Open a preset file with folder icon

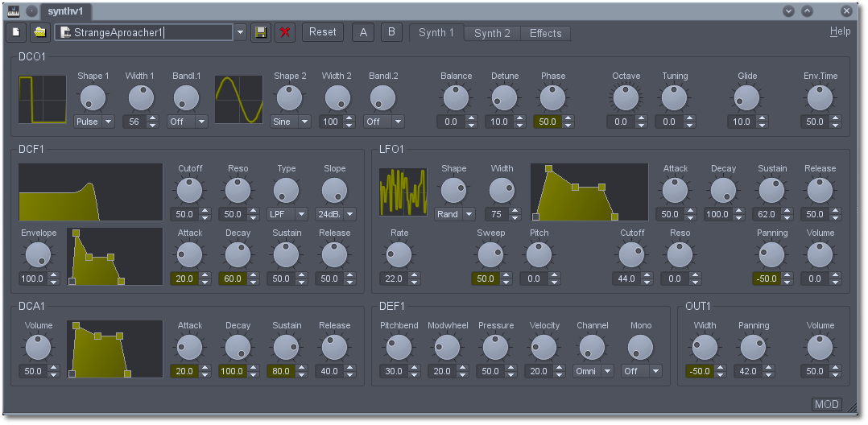click(x=39, y=32)
